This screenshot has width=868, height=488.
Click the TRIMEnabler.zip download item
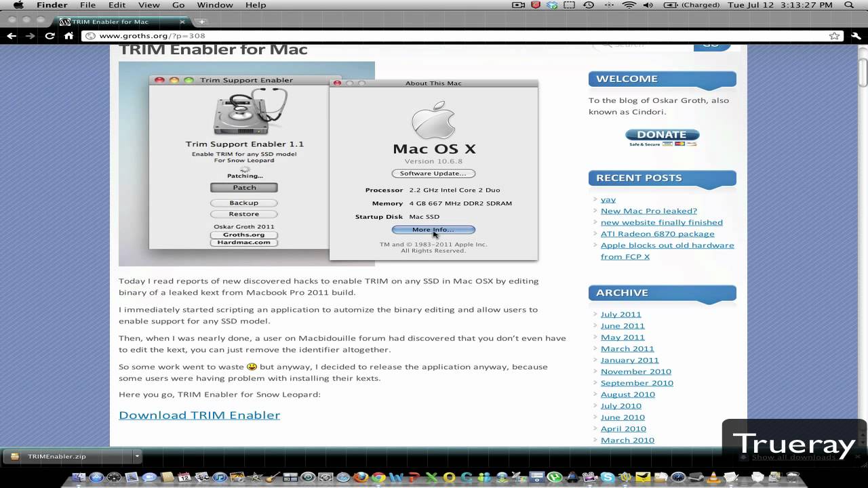click(68, 456)
